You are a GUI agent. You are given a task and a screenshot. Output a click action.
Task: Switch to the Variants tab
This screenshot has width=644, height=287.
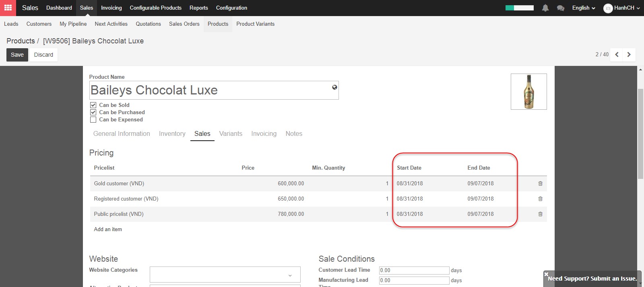point(231,134)
